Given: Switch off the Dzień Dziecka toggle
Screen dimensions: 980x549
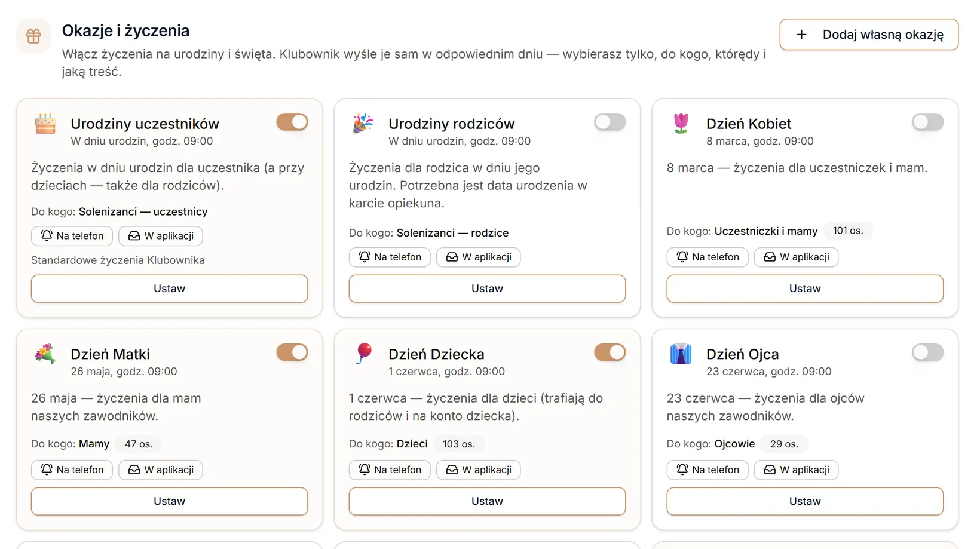Looking at the screenshot, I should (x=610, y=352).
